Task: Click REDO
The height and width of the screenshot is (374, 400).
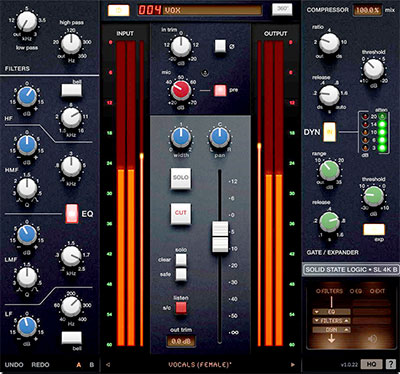Action: click(40, 365)
